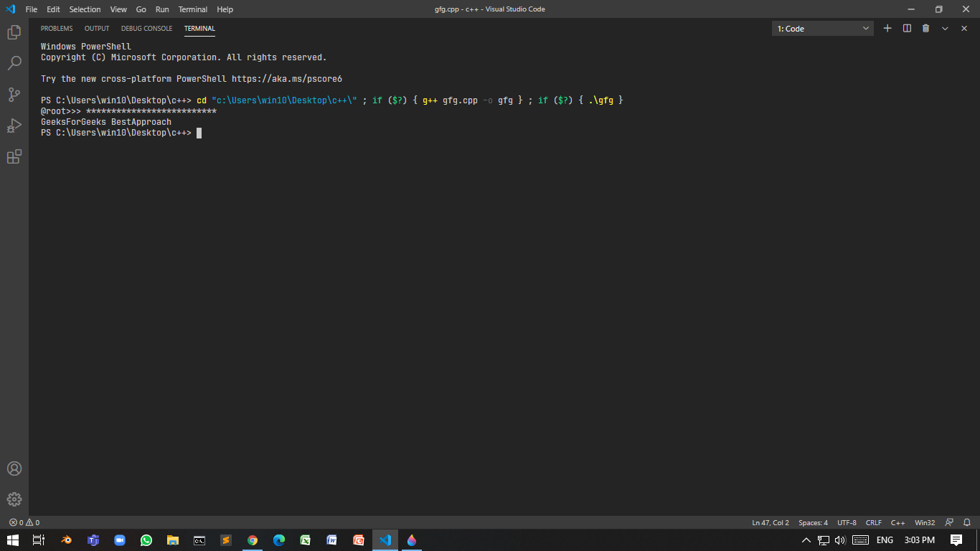The width and height of the screenshot is (980, 551).
Task: Open the Search view in the activity bar
Action: (14, 63)
